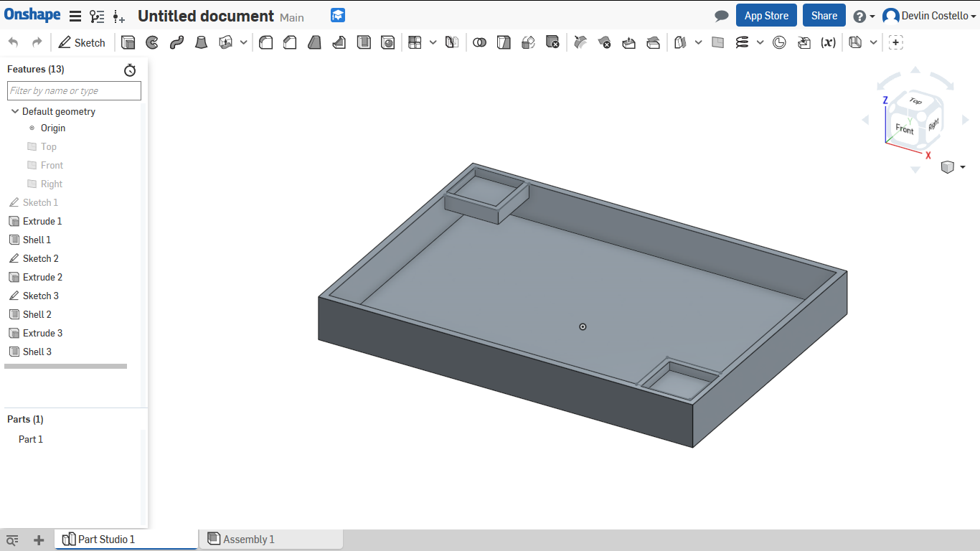The image size is (980, 551).
Task: Open the comments panel
Action: tap(722, 16)
